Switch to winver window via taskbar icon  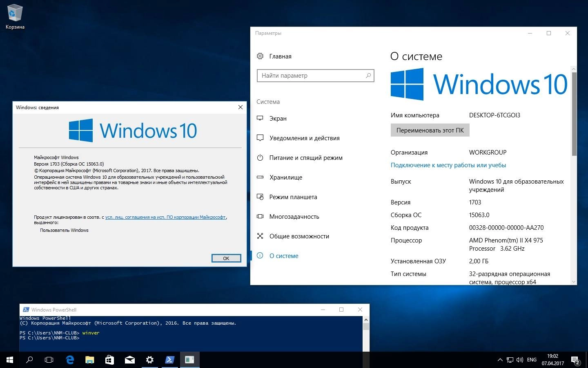click(x=189, y=360)
